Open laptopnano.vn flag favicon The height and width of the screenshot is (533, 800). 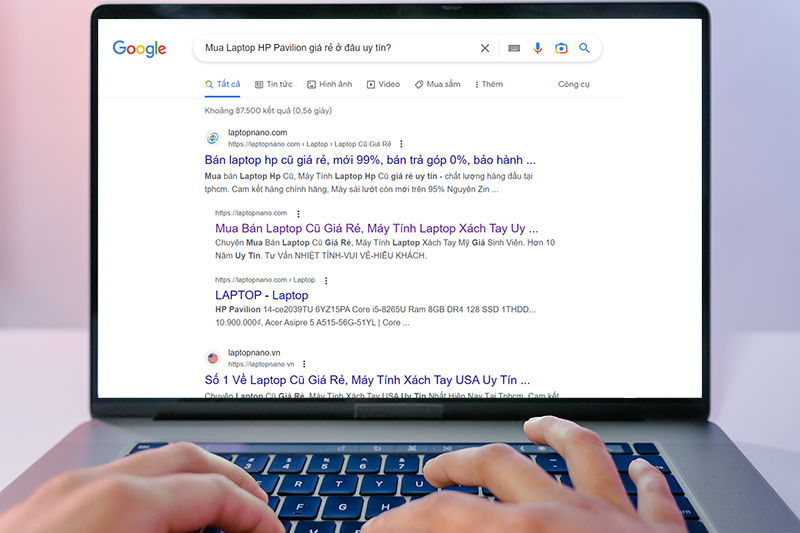[213, 358]
